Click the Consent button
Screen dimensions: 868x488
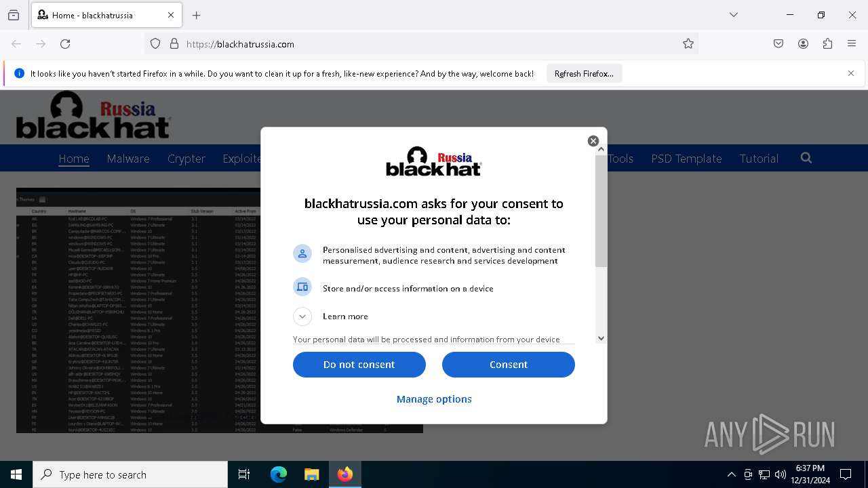click(509, 365)
